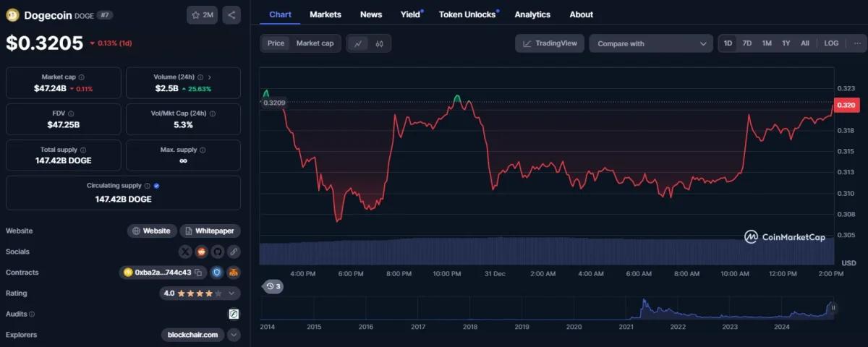Screen dimensions: 868x347
Task: Open the Whitepaper link
Action: pos(210,231)
